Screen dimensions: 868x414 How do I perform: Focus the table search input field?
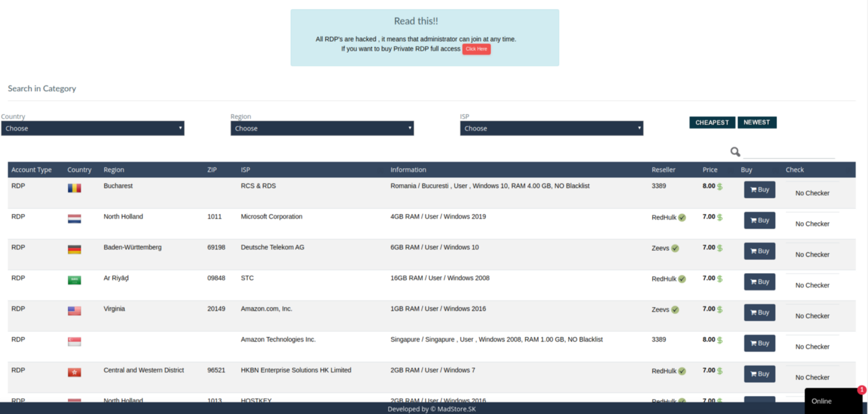(x=789, y=151)
